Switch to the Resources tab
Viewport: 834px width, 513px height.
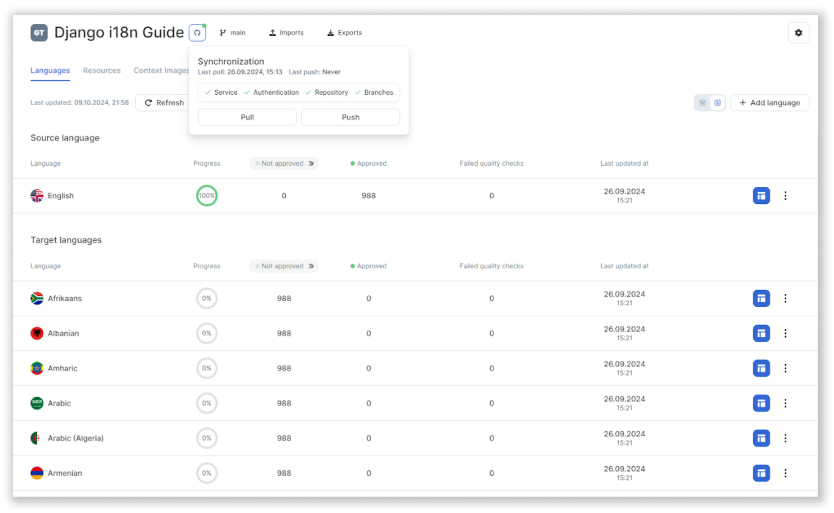click(102, 70)
